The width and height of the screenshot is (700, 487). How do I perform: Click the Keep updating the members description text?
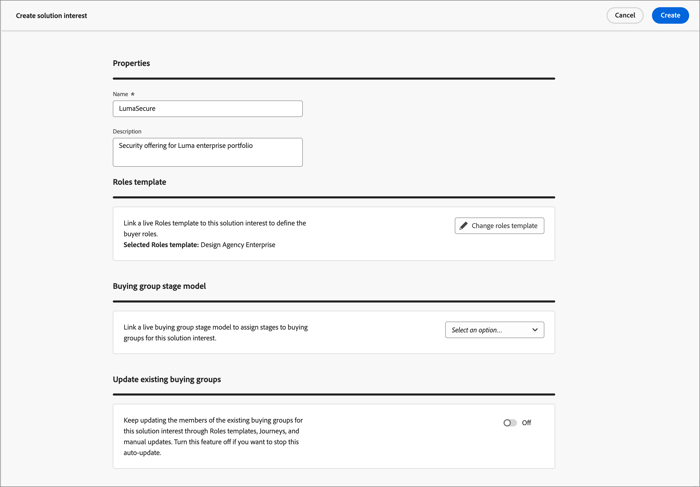point(213,436)
